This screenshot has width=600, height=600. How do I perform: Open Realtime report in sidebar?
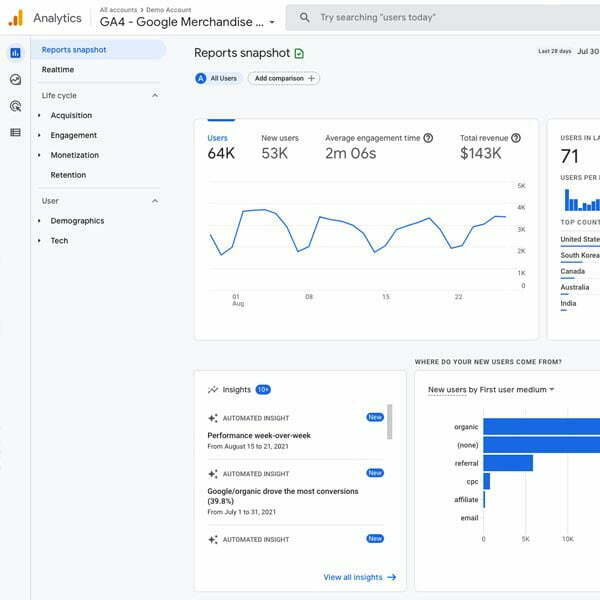pos(58,70)
